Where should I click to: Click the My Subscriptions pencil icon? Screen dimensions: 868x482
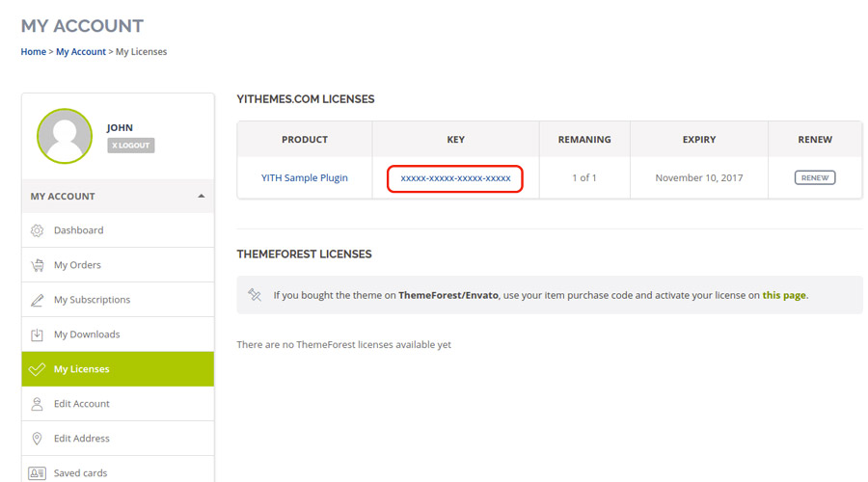(x=37, y=300)
